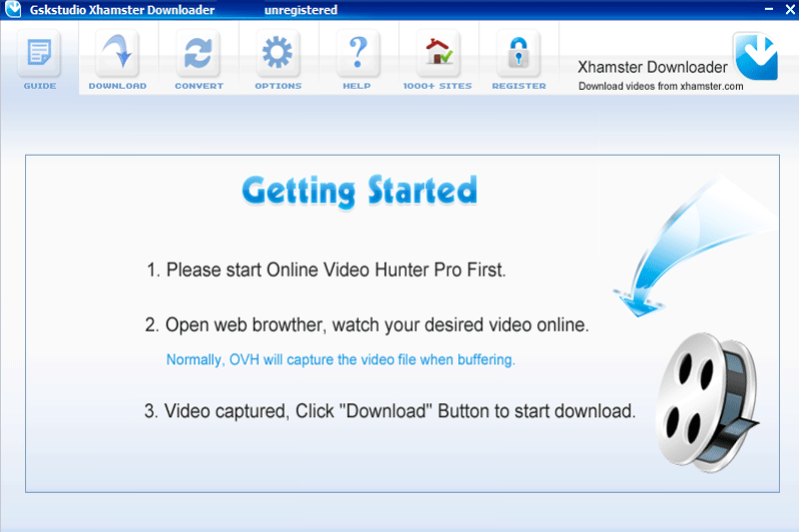
Task: Click the OPTIONS label
Action: point(279,86)
